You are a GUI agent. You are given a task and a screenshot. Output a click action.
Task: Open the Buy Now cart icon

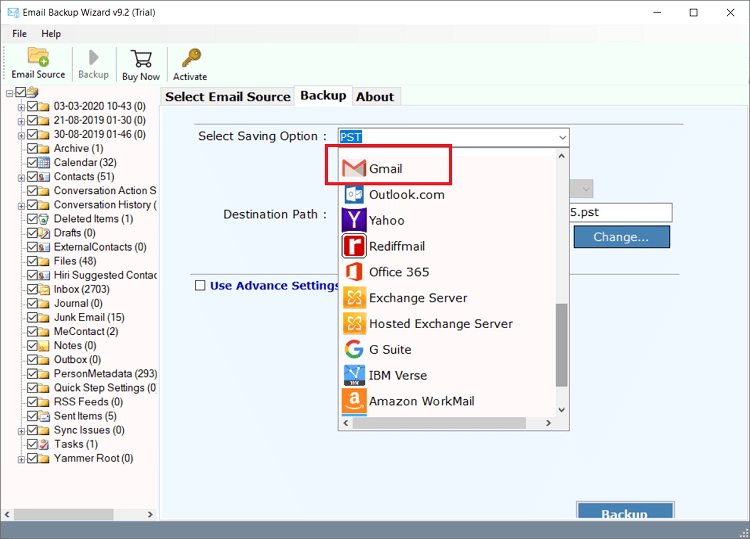point(141,58)
